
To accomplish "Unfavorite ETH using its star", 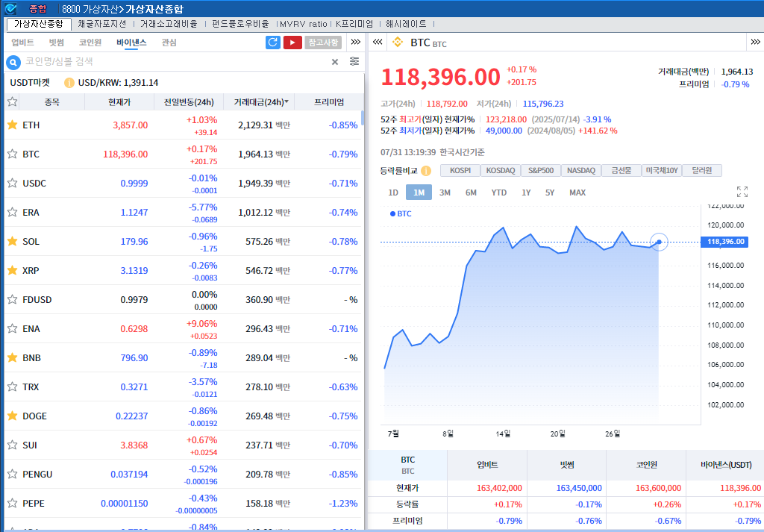I will [12, 125].
